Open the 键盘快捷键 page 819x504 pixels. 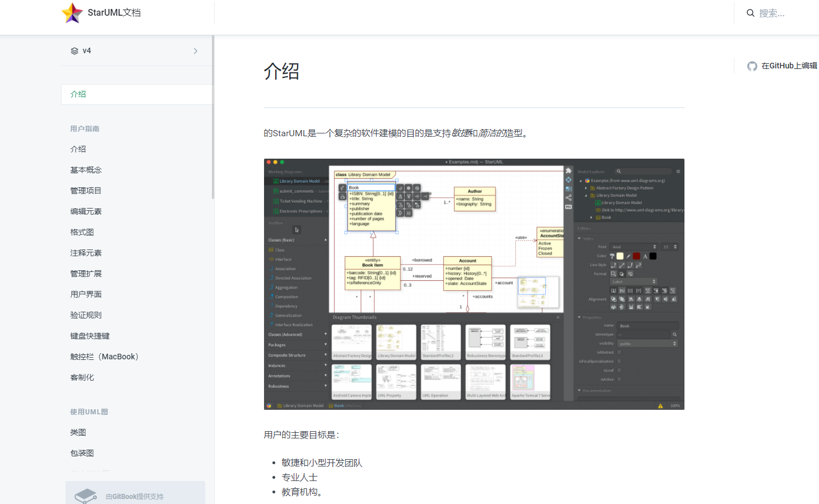point(90,336)
